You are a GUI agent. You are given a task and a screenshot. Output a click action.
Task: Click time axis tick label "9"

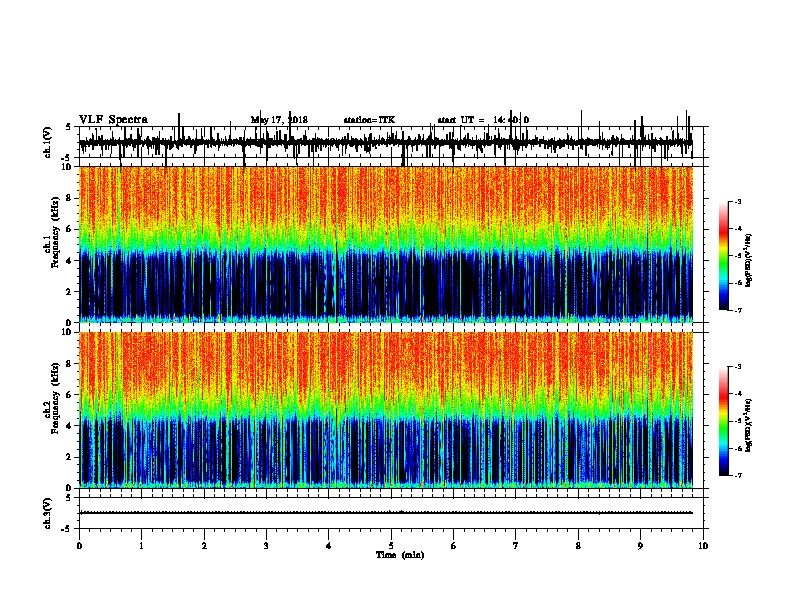640,546
